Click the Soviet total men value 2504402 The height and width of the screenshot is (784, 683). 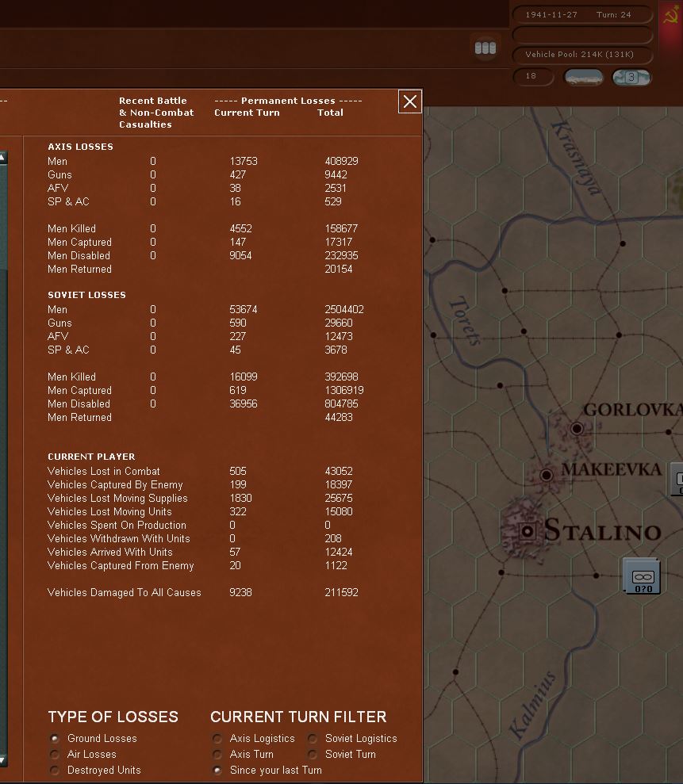[344, 310]
